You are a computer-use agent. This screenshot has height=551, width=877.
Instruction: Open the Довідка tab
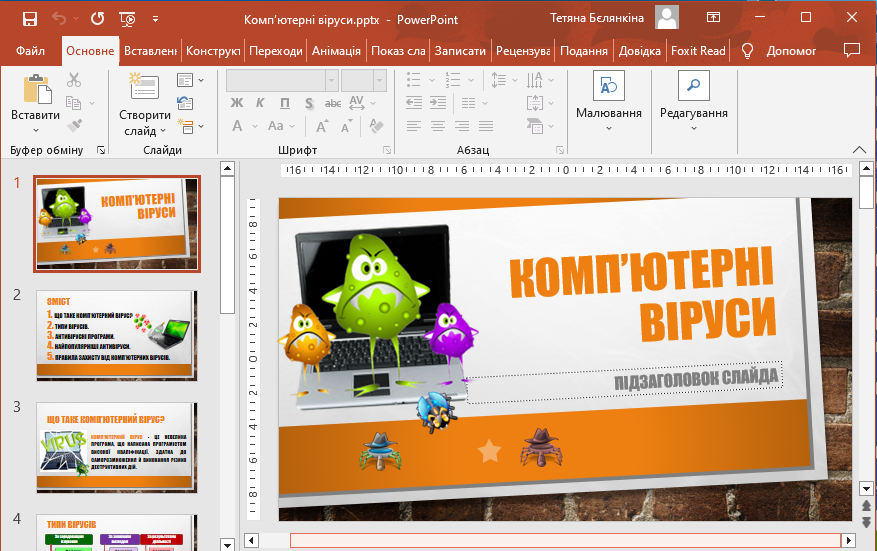pyautogui.click(x=640, y=51)
